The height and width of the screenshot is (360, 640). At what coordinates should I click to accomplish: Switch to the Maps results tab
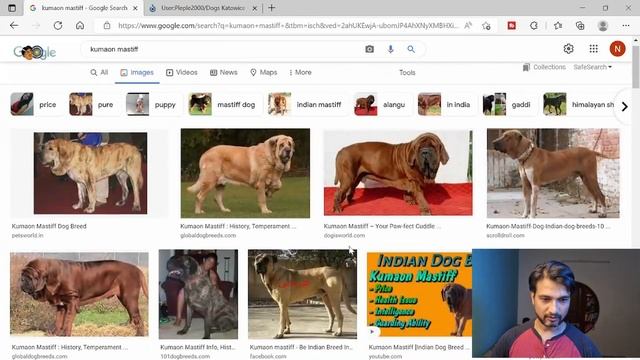[x=264, y=72]
